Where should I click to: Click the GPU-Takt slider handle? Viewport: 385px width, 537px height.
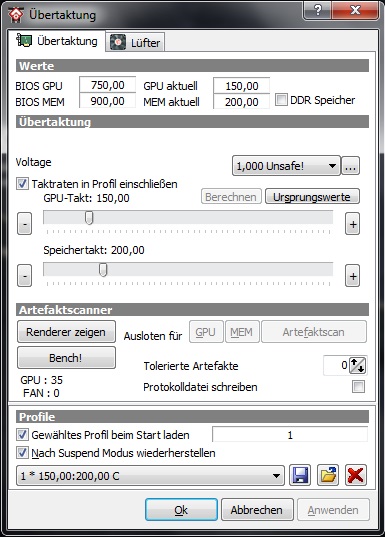(89, 218)
